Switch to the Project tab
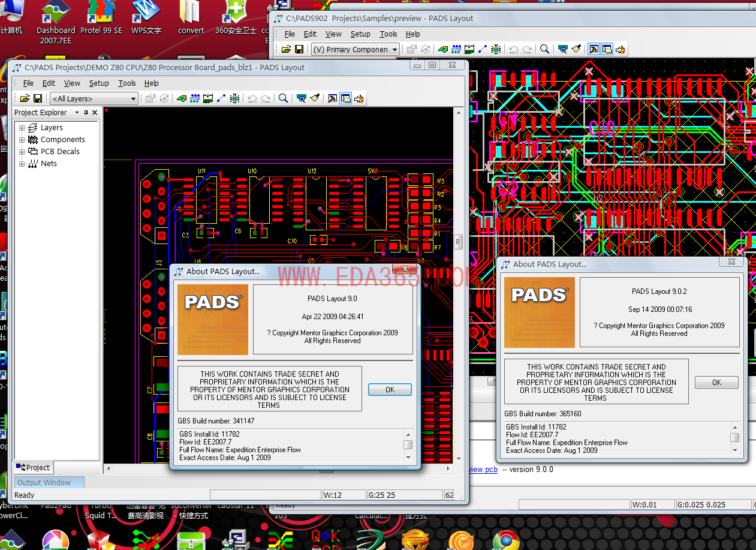756x550 pixels. click(34, 467)
